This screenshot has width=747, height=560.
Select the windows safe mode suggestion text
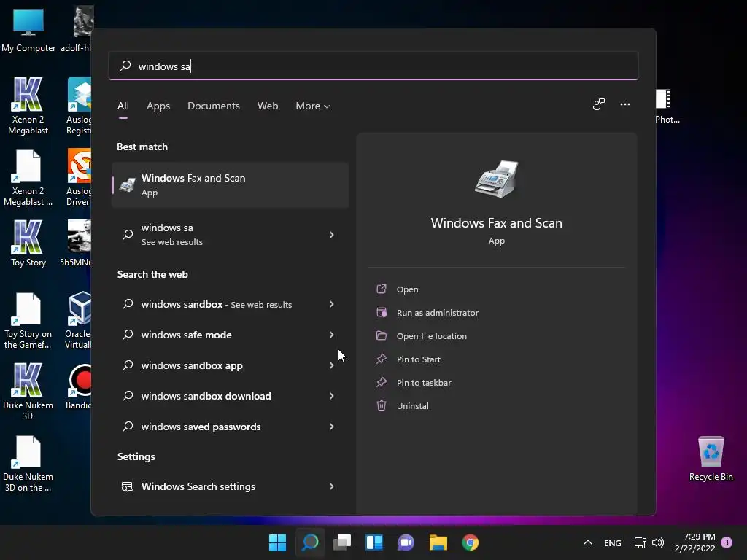tap(186, 335)
